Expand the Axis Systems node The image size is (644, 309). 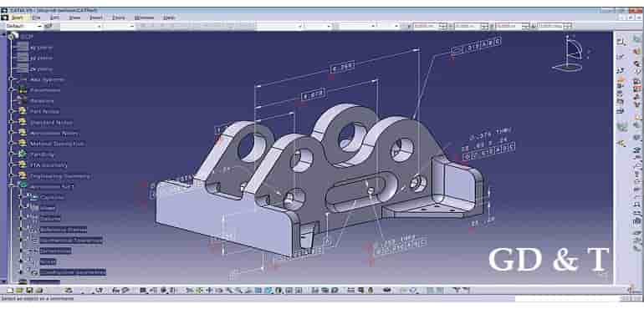point(12,79)
